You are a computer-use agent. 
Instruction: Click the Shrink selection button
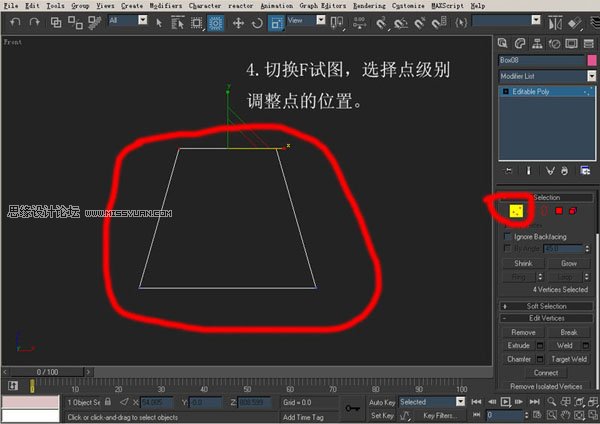(523, 263)
